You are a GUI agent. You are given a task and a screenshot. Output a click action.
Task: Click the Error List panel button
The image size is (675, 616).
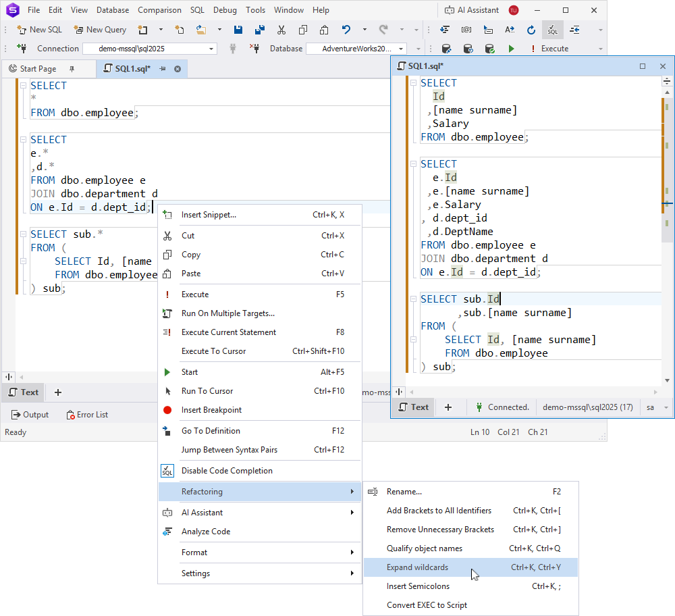(x=87, y=415)
